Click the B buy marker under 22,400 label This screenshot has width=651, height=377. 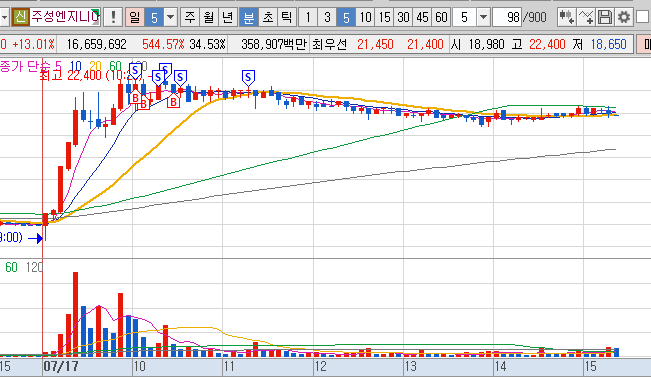(135, 97)
